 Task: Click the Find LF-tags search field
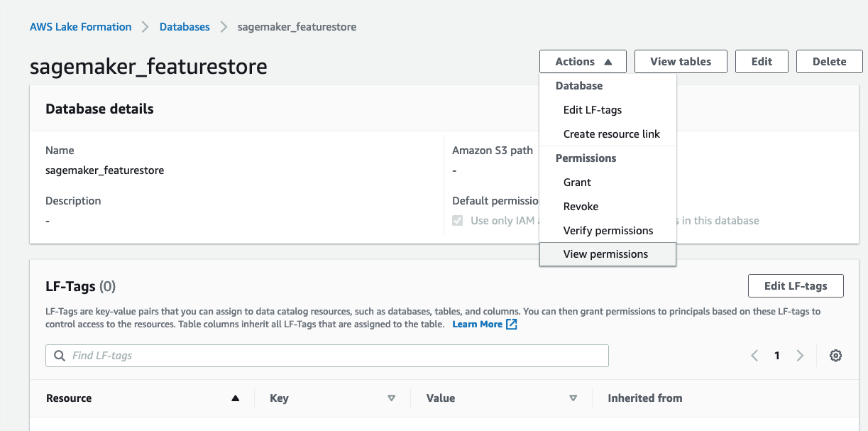pyautogui.click(x=334, y=356)
